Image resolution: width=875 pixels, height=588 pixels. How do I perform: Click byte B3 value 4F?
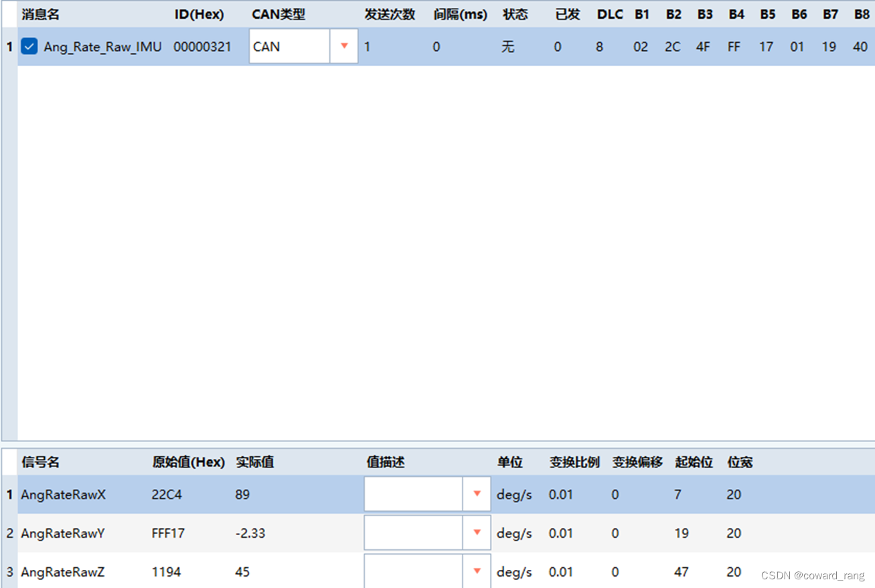click(x=703, y=47)
